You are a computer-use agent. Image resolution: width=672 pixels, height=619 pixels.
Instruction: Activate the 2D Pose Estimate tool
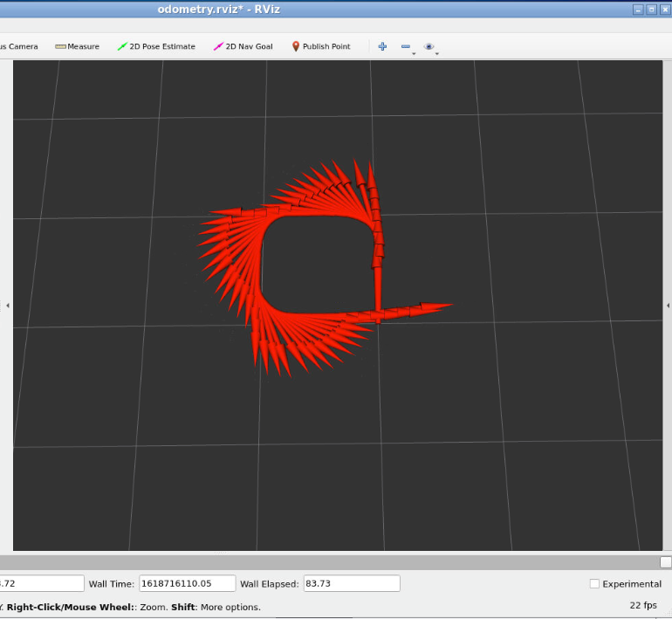(x=156, y=46)
